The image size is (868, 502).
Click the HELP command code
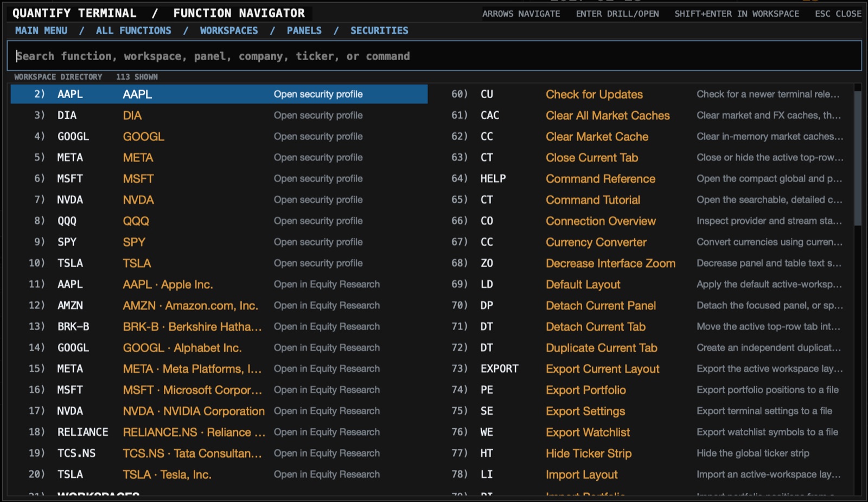pos(493,178)
